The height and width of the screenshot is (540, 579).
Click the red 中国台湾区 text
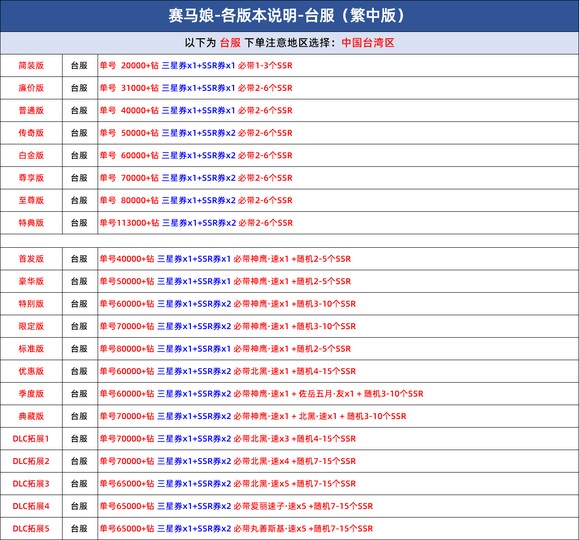click(368, 43)
